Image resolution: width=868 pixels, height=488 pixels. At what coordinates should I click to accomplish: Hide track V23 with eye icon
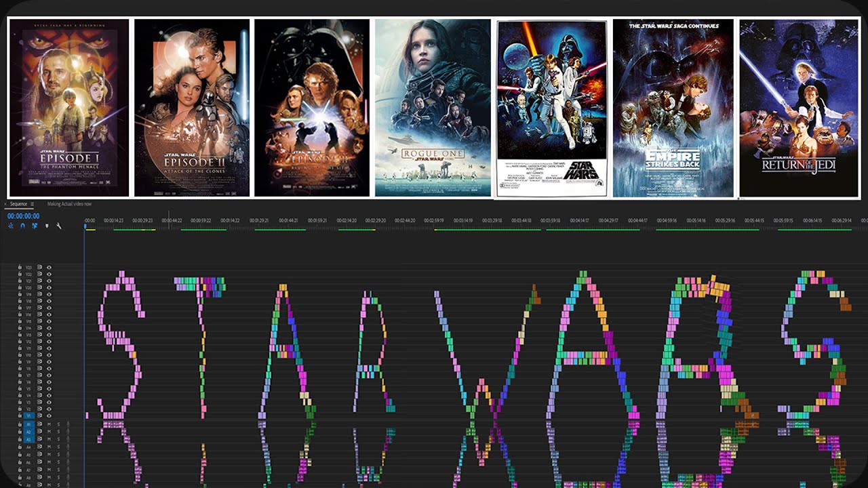point(49,268)
